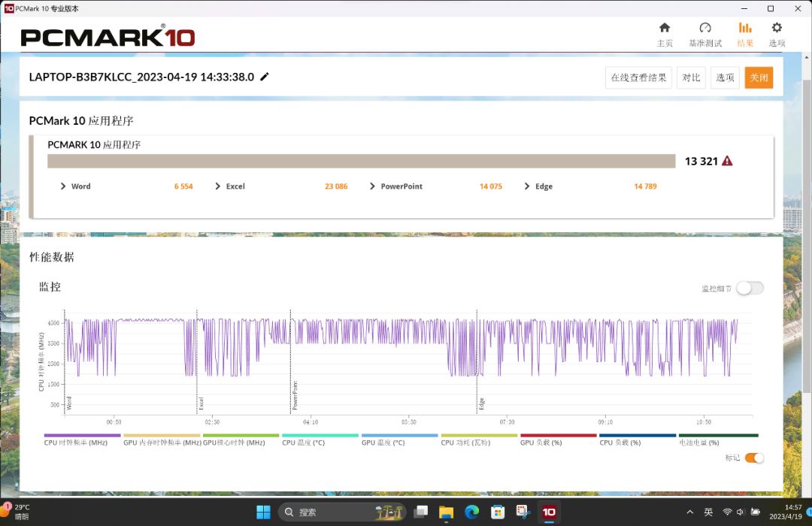Toggle the CPU 温度 (°C) legend series
Viewport: 812px width, 526px height.
(320, 435)
